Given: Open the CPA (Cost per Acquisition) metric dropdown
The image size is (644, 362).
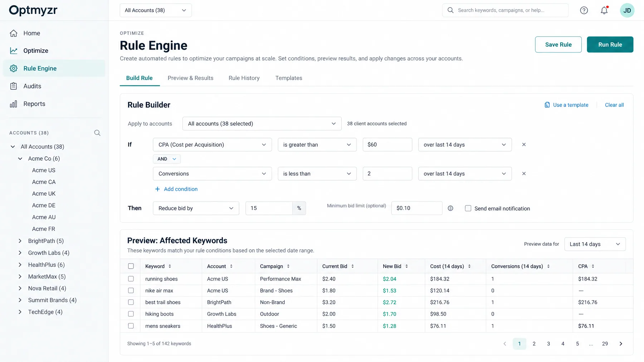Looking at the screenshot, I should point(213,145).
